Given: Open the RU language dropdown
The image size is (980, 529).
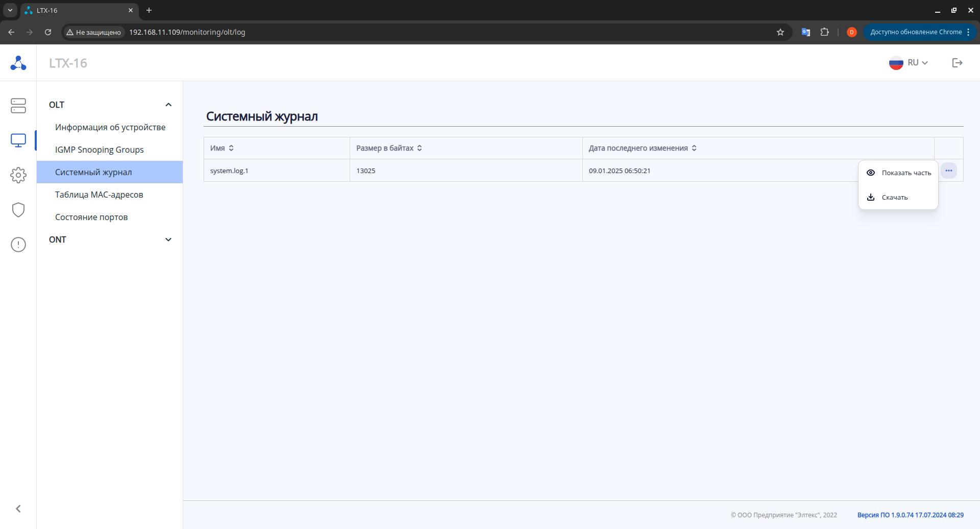Looking at the screenshot, I should [909, 63].
